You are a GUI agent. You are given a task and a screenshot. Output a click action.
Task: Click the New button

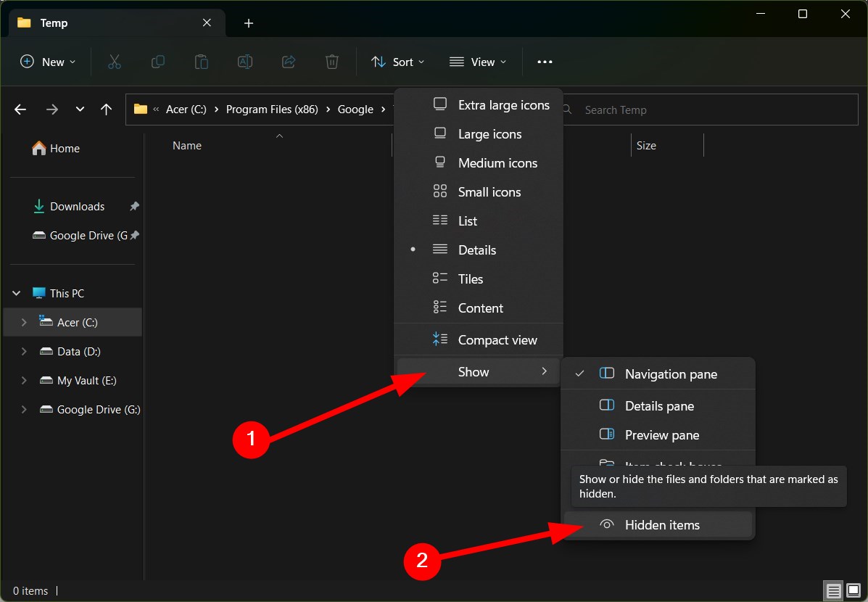click(48, 62)
